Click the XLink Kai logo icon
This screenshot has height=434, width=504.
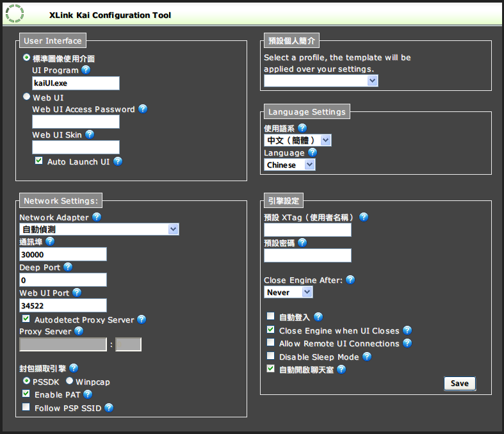[14, 13]
